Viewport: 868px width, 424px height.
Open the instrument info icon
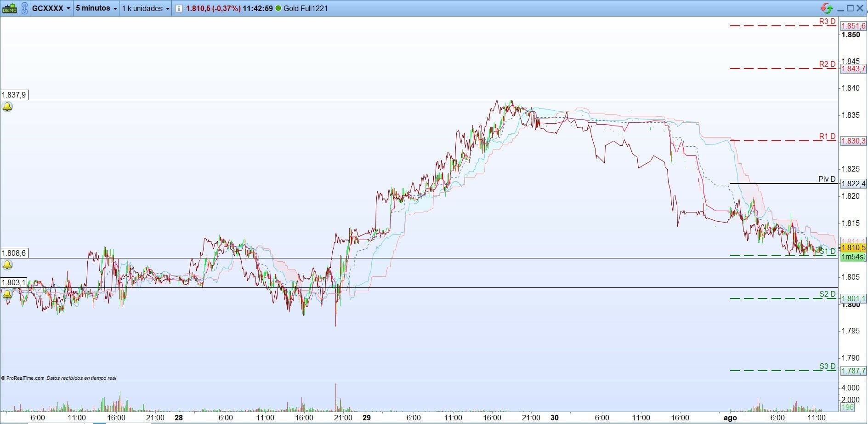click(179, 8)
